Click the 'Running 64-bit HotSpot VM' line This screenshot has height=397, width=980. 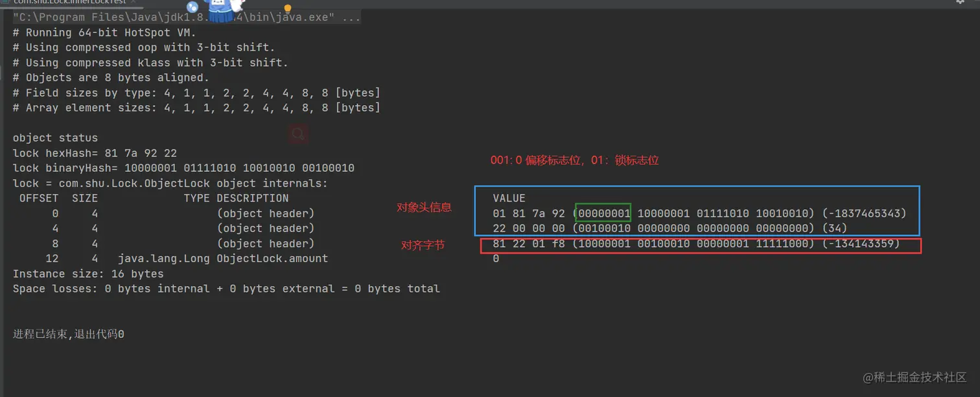tap(104, 32)
